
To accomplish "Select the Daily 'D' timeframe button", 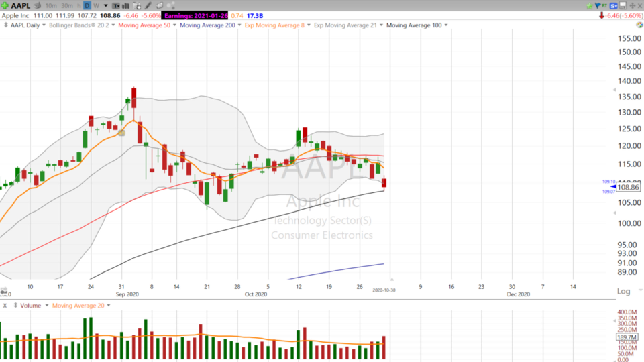I will (87, 6).
